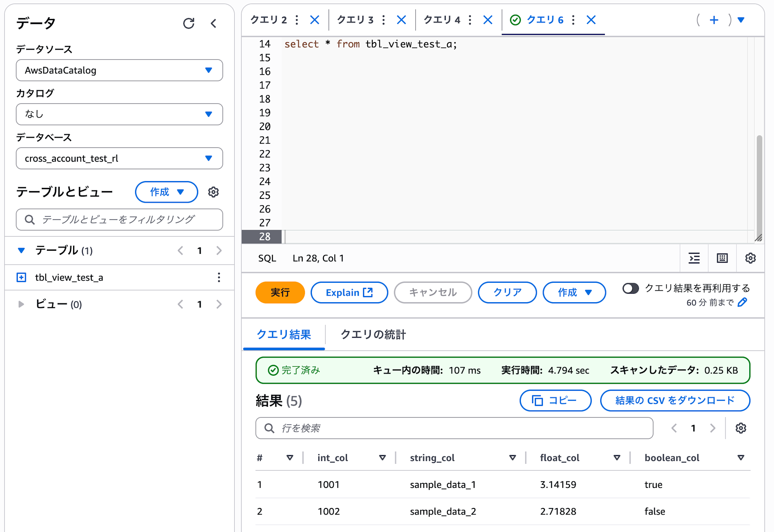Open results table settings gear

(x=741, y=428)
